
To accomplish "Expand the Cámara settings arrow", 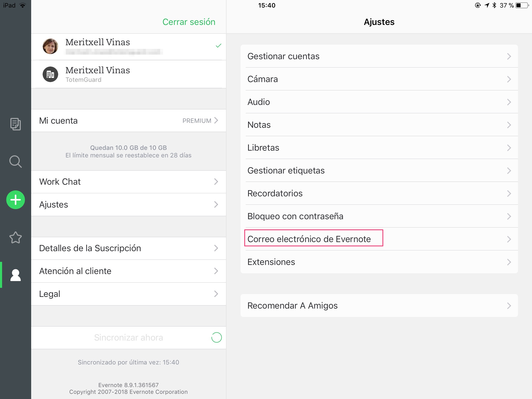I will (509, 79).
